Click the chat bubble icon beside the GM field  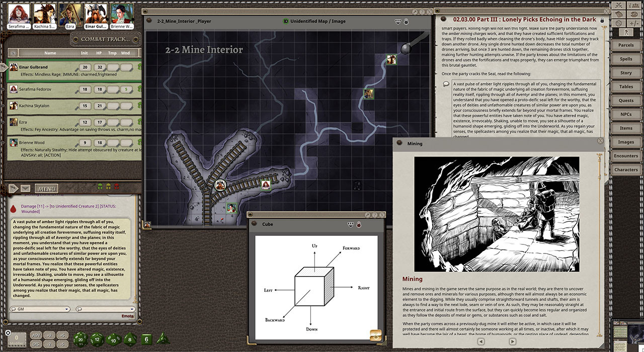coord(13,309)
